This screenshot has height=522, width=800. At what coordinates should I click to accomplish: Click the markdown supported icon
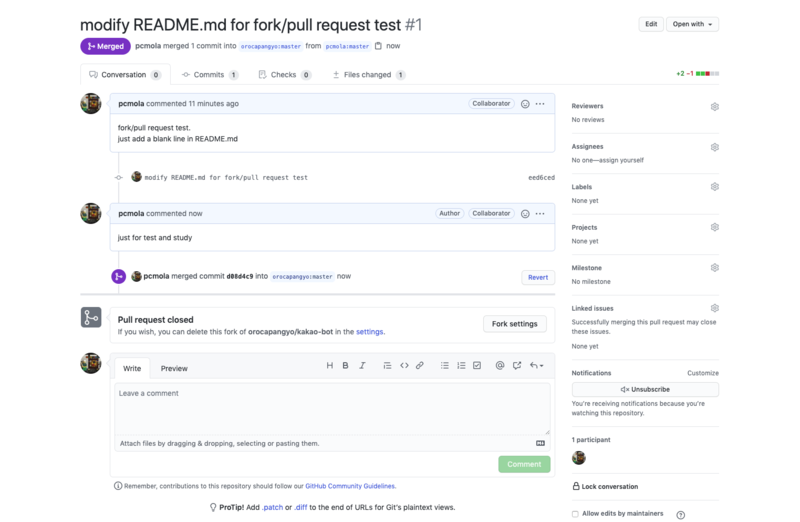click(540, 443)
